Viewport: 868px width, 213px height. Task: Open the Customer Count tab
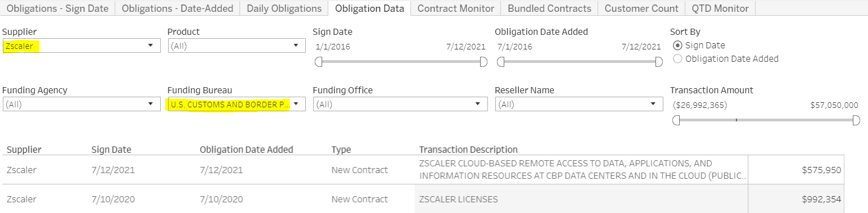(x=641, y=8)
